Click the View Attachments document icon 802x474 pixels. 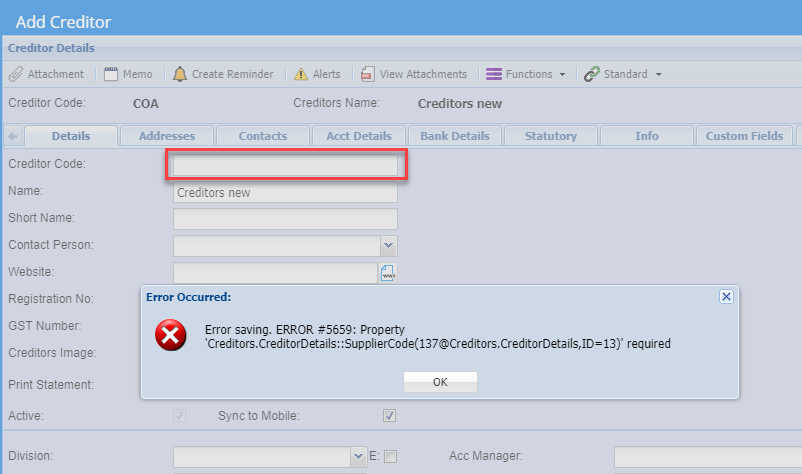(367, 74)
